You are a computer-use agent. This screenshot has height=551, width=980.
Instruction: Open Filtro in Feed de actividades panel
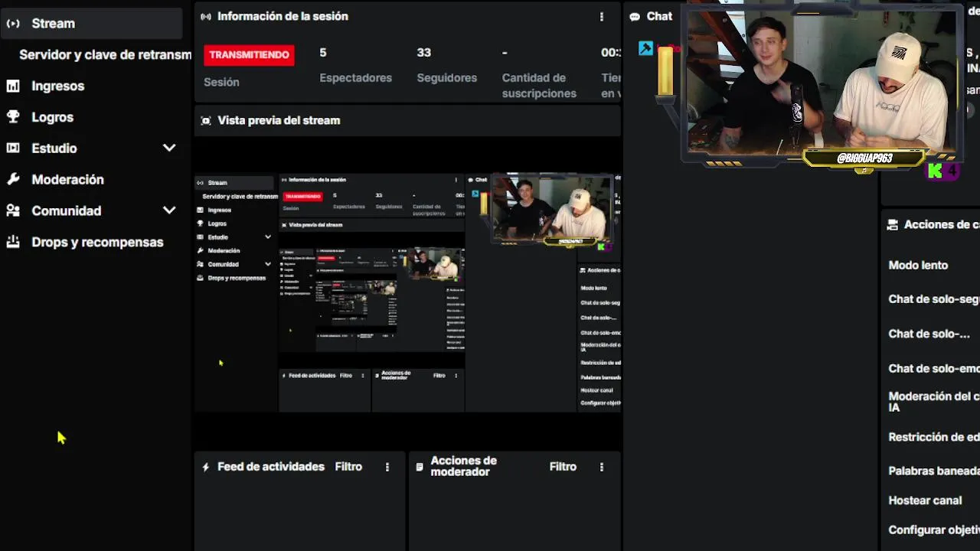348,467
